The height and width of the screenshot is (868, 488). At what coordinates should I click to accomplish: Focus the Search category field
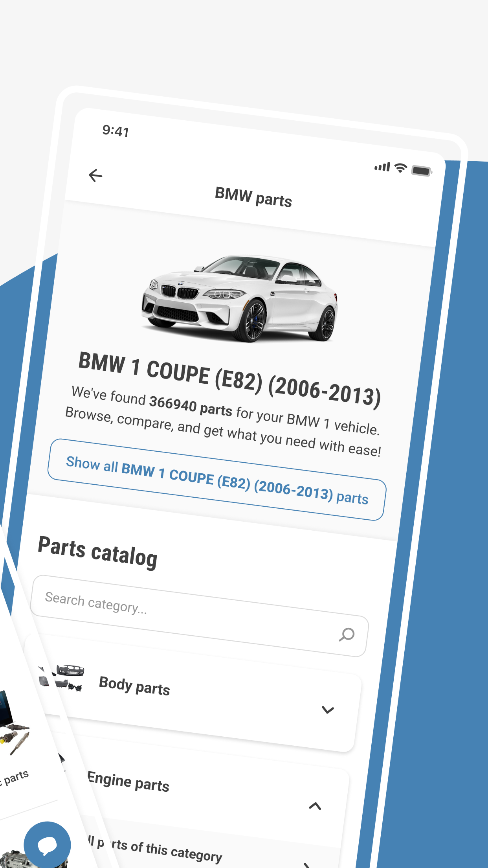click(200, 616)
